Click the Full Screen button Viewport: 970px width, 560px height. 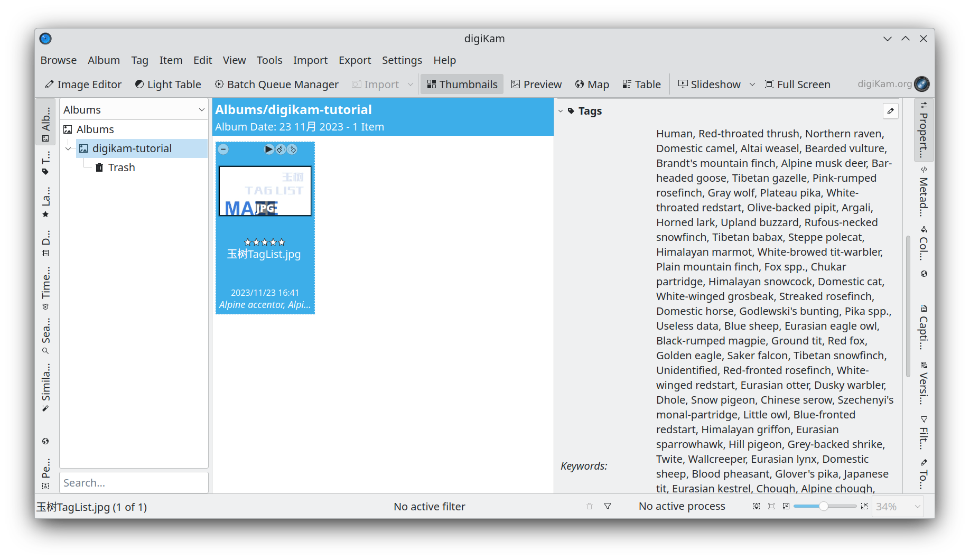point(798,85)
